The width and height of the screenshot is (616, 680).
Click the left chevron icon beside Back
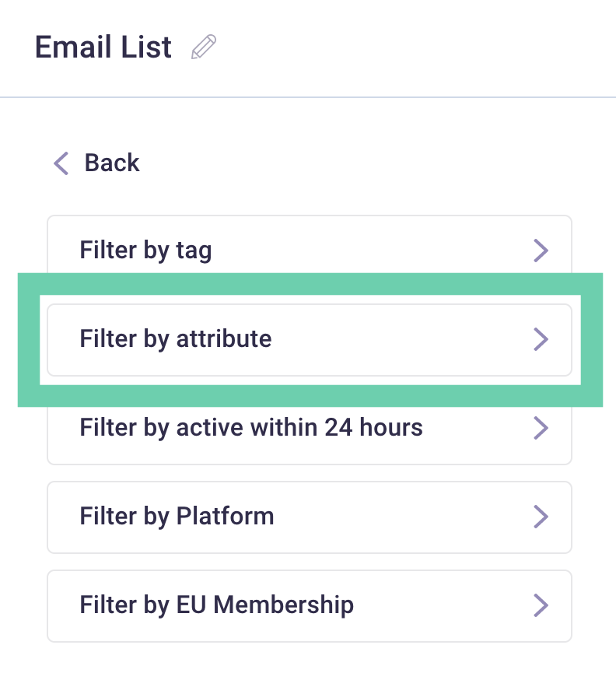[61, 163]
